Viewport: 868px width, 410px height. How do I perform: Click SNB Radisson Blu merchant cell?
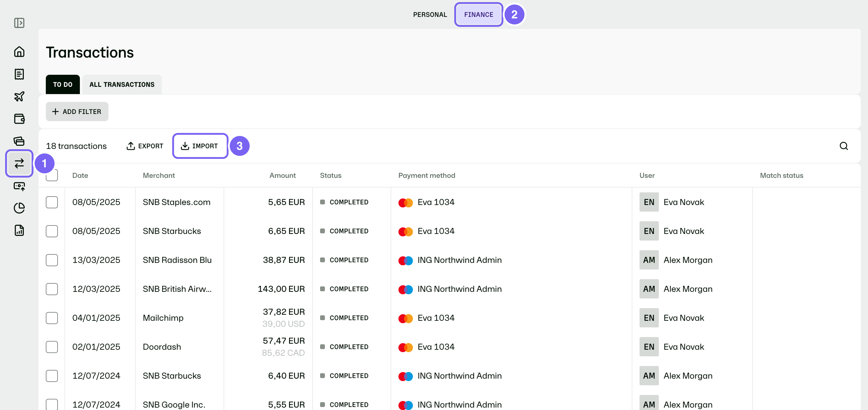pos(177,260)
